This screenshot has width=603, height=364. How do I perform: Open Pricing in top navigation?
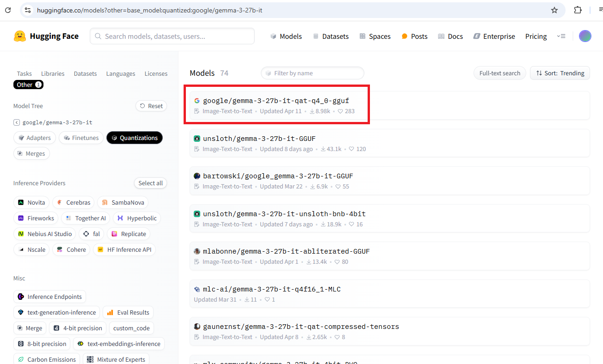pos(536,36)
